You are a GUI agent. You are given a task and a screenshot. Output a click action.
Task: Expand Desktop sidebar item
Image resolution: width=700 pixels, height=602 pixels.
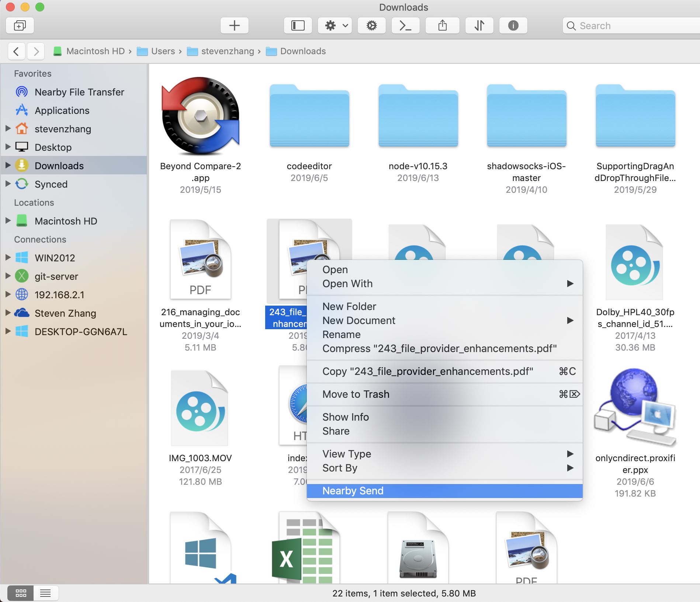coord(8,147)
